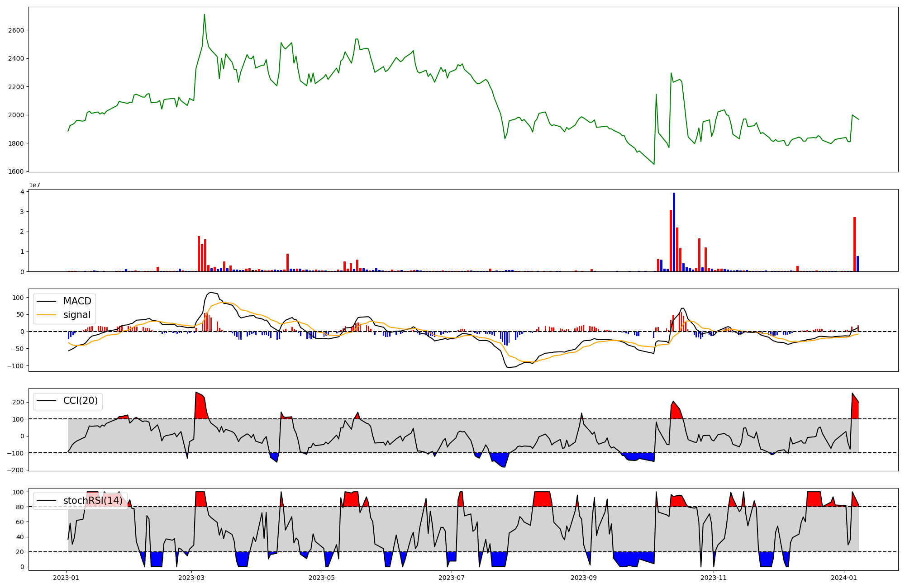This screenshot has height=588, width=905.
Task: Click the 200 tick on the CCI axis
Action: (x=18, y=402)
